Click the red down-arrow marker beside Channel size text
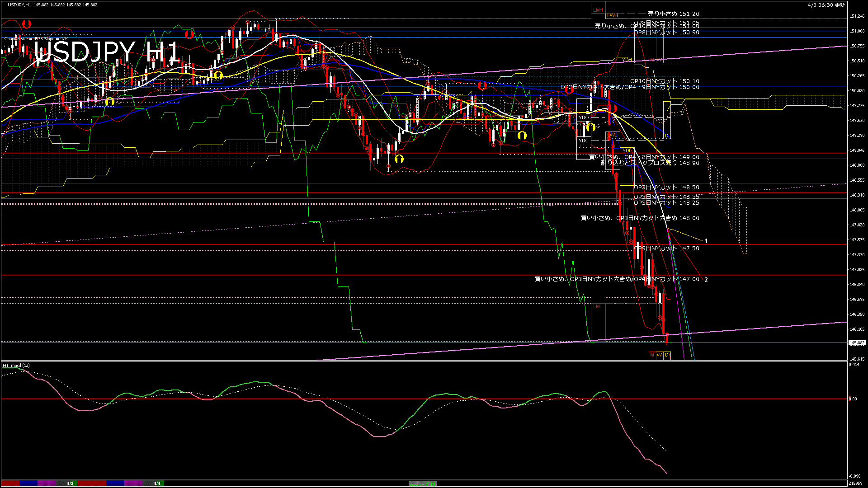 (x=26, y=23)
